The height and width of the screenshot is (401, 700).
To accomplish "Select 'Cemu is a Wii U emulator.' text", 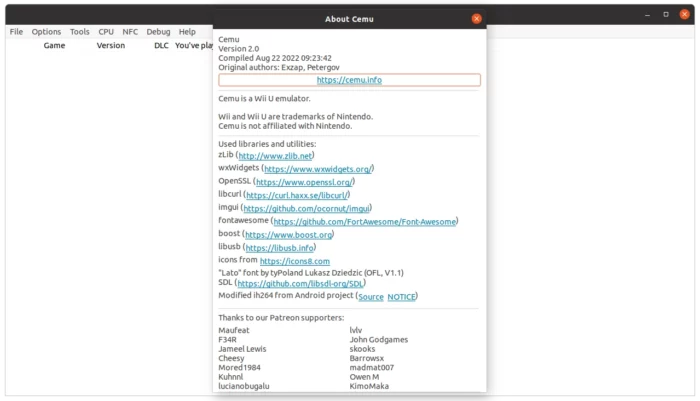I will tap(264, 98).
